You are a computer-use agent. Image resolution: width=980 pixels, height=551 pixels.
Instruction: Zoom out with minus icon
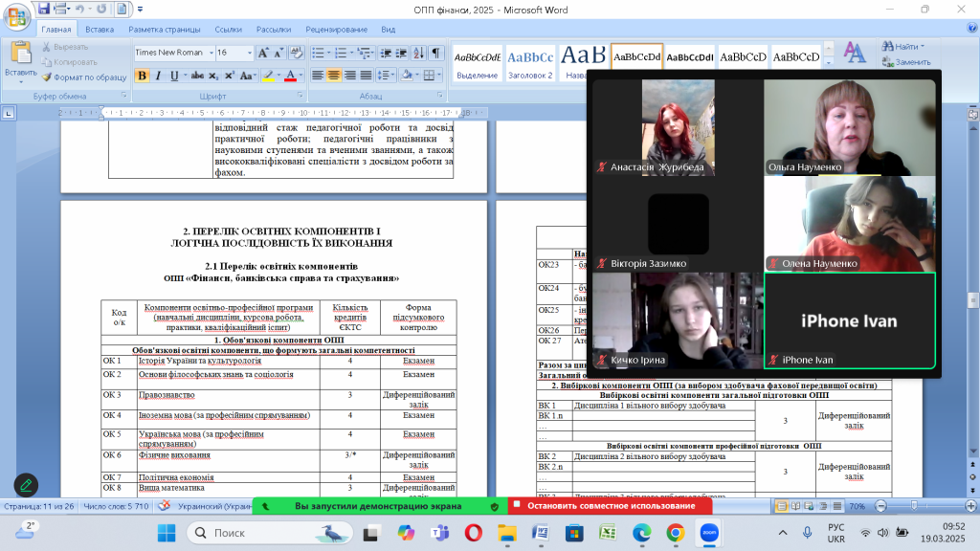point(880,506)
